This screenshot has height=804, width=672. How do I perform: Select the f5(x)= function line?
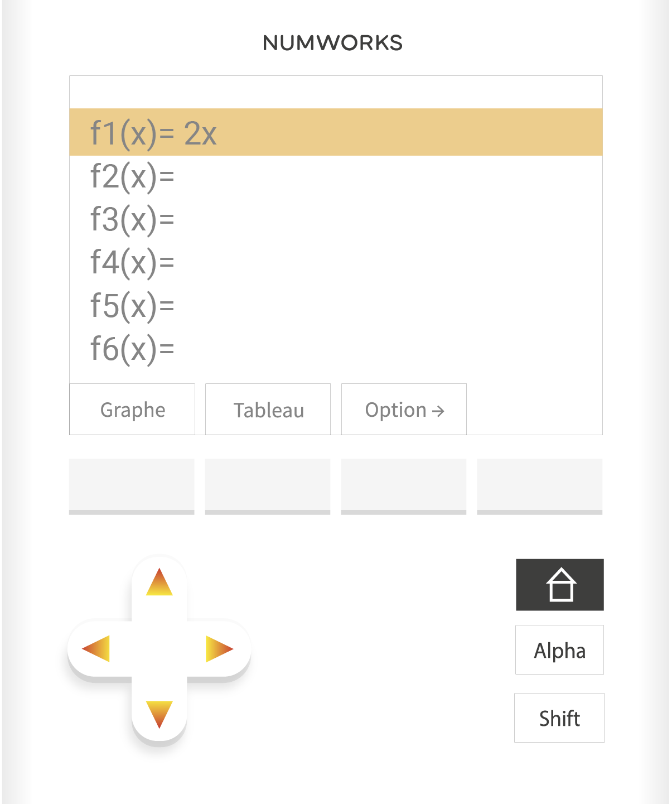pyautogui.click(x=336, y=306)
